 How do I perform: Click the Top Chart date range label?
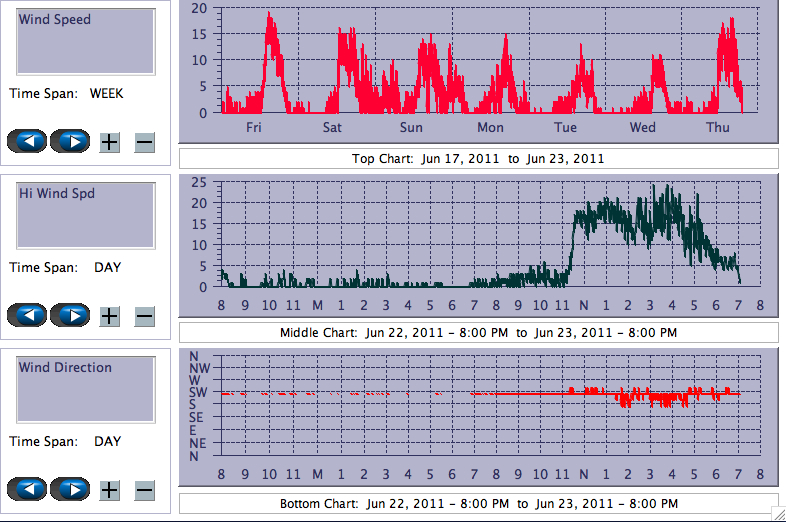pos(478,158)
